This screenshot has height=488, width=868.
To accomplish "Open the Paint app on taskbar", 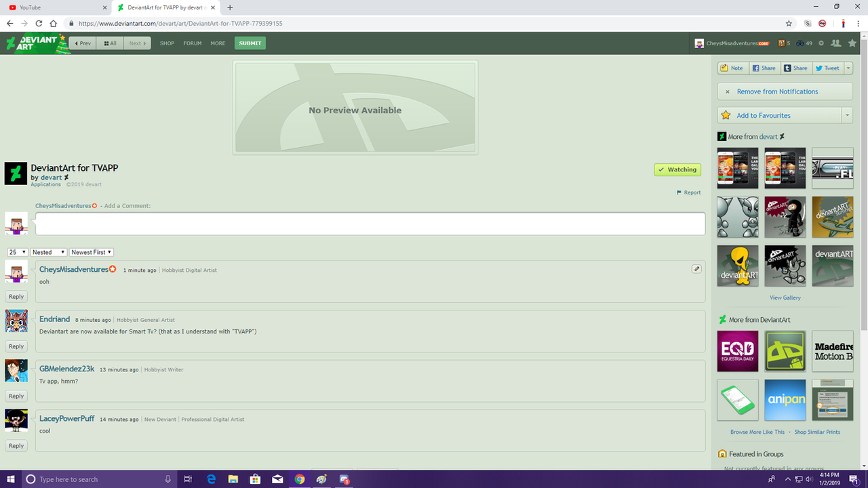I will 321,479.
